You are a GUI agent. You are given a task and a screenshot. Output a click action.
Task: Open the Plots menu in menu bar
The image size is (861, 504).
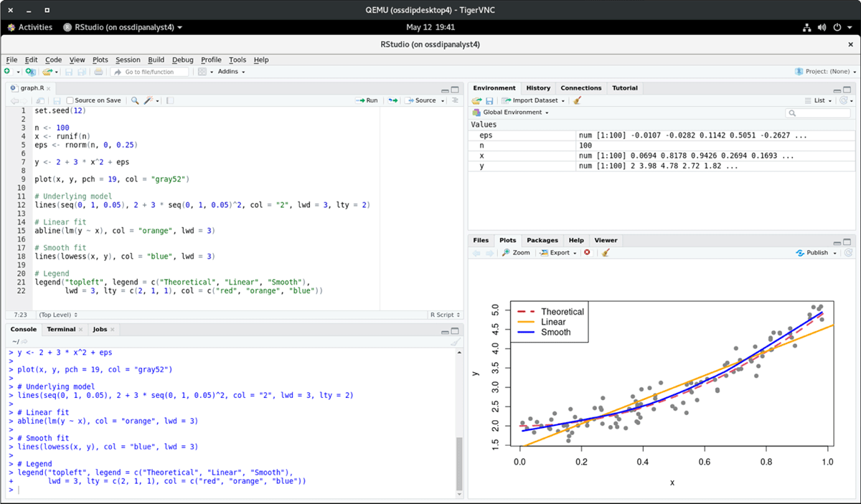[x=100, y=60]
